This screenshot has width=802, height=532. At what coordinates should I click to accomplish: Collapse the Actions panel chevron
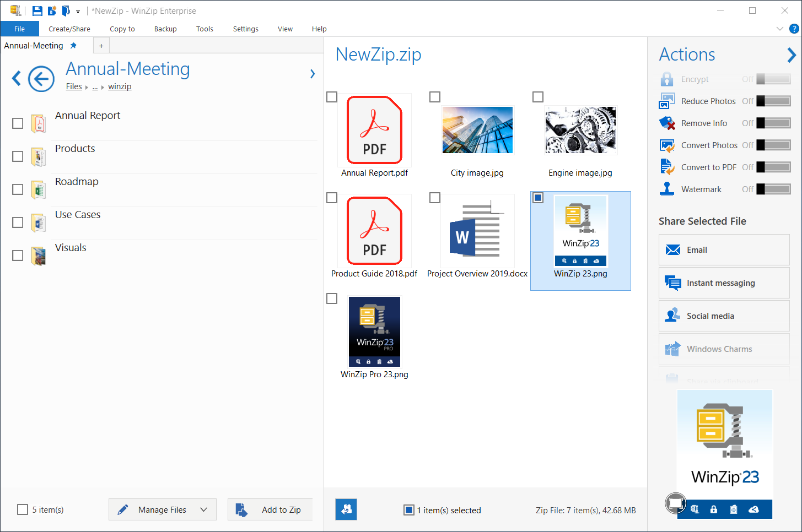[x=792, y=55]
